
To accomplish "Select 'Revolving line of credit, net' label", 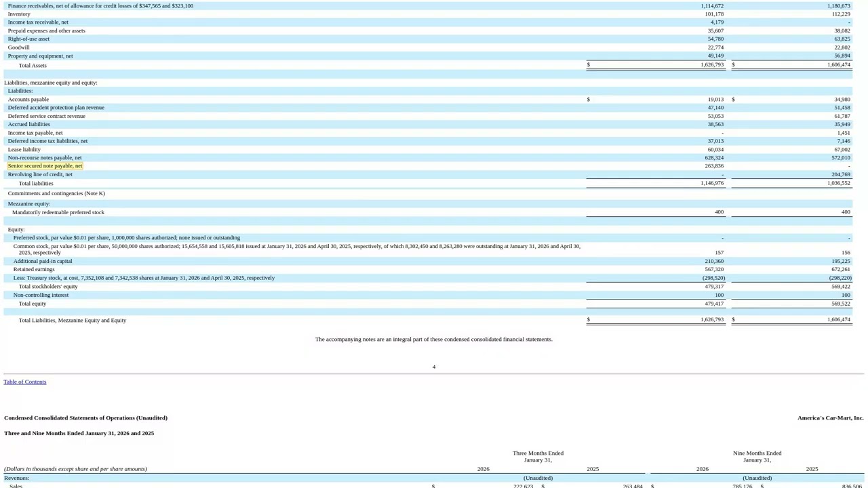I will coord(40,174).
